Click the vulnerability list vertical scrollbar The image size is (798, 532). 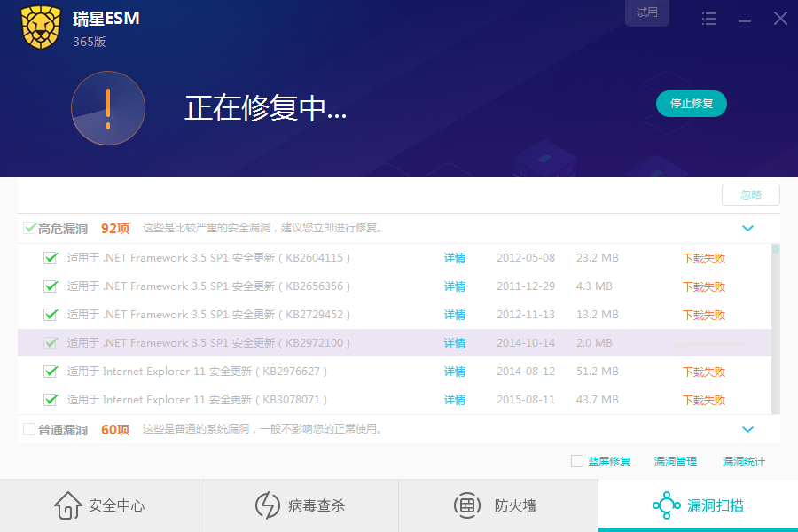(776, 329)
